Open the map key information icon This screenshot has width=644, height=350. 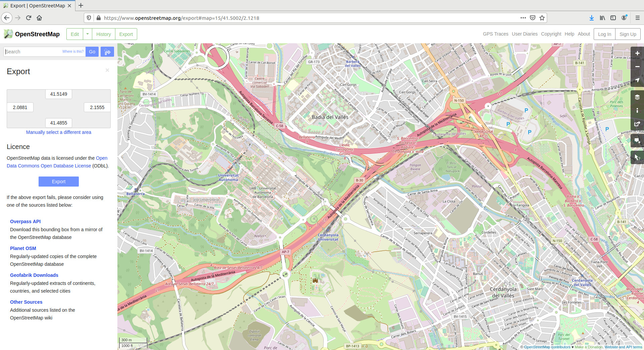point(637,110)
